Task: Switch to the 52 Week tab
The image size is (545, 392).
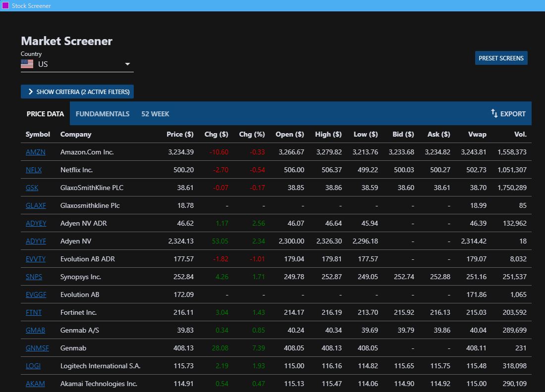Action: click(x=155, y=114)
